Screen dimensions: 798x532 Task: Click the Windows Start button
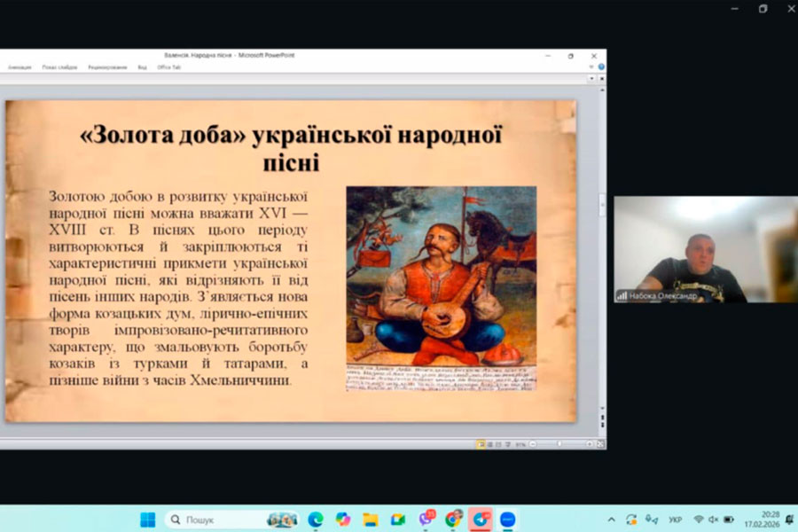[x=147, y=520]
